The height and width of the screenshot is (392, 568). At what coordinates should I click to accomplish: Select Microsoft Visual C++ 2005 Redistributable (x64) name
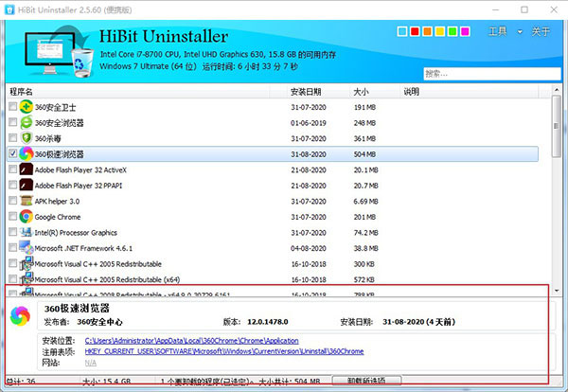107,279
